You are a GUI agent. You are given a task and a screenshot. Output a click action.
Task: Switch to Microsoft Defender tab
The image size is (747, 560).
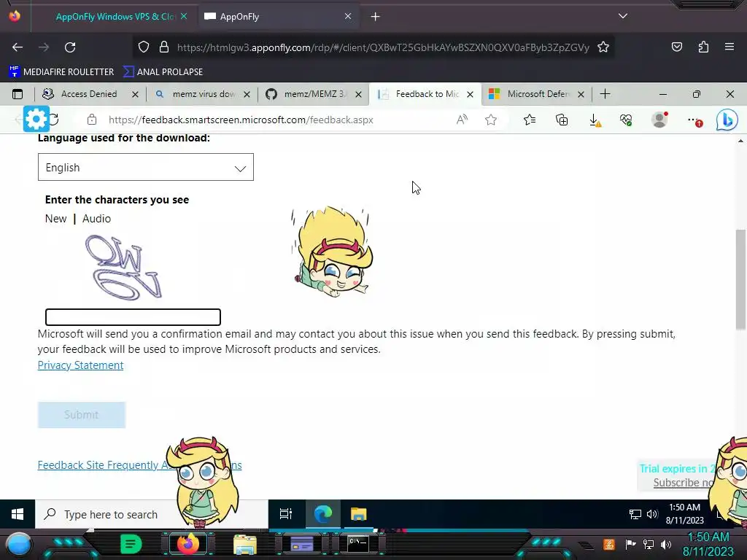pyautogui.click(x=538, y=94)
